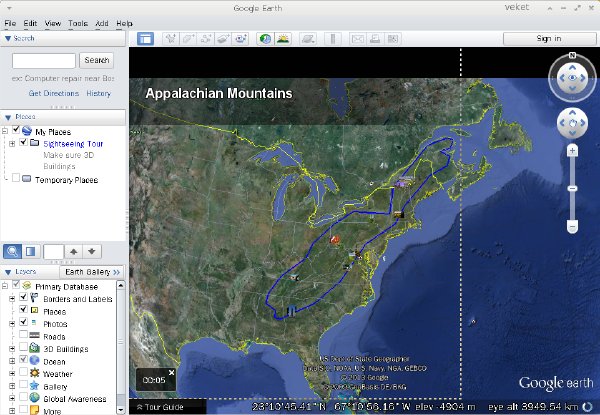Check the Temporary Places checkbox
This screenshot has width=600, height=415.
[16, 177]
